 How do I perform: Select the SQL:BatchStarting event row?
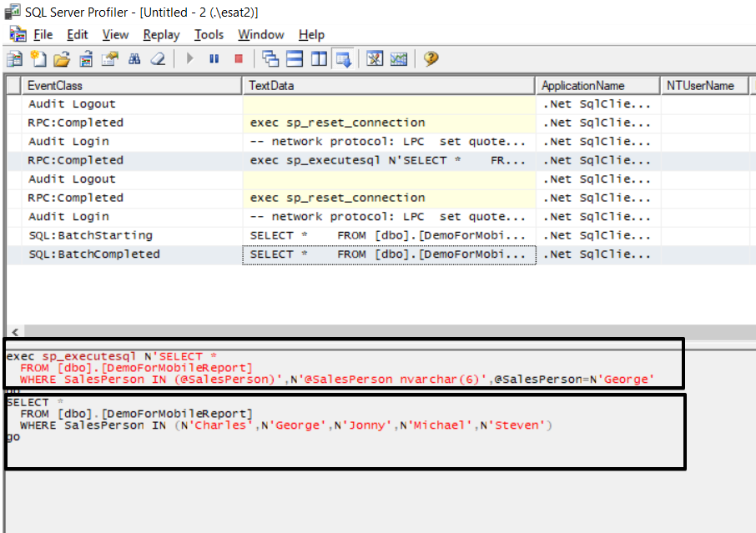(381, 236)
